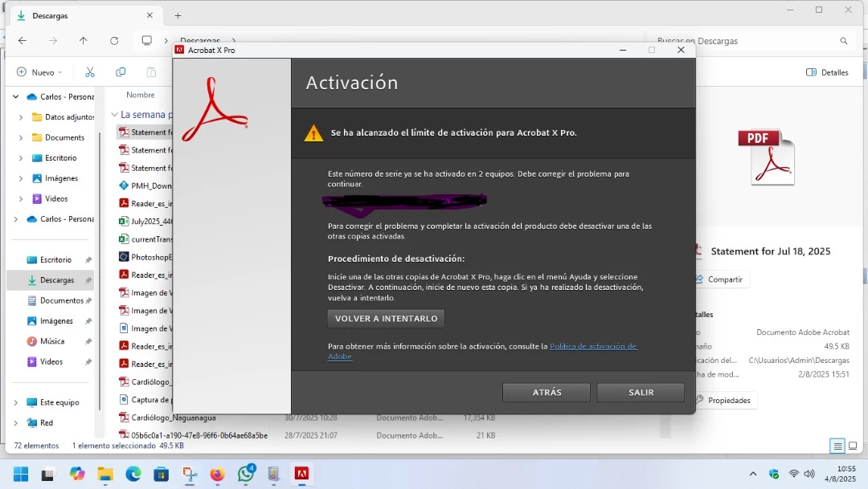Refresh the Descargas folder view
868x489 pixels.
click(114, 40)
